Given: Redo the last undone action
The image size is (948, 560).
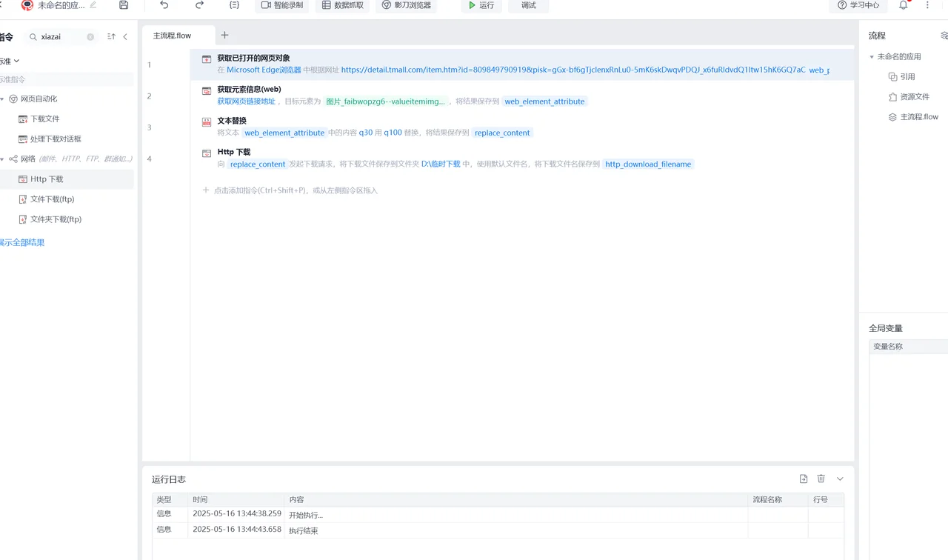Looking at the screenshot, I should (199, 5).
